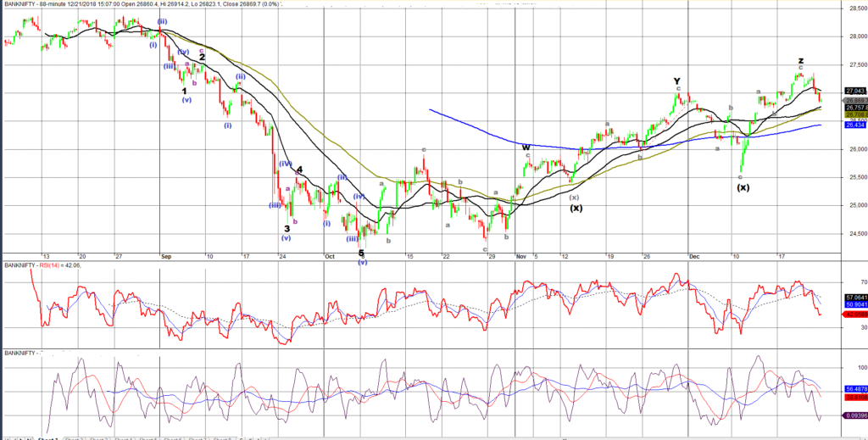
Task: Select the red 38.8108 oscillator value tag
Action: (x=856, y=398)
